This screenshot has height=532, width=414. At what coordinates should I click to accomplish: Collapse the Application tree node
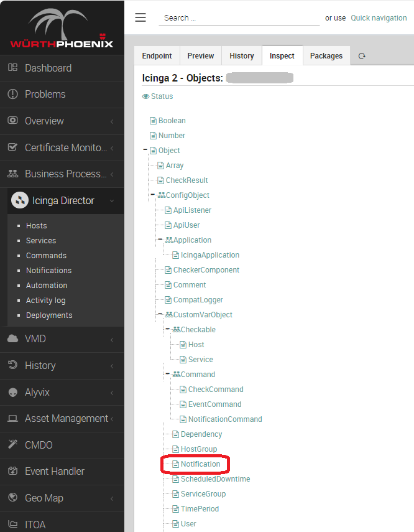click(x=160, y=239)
